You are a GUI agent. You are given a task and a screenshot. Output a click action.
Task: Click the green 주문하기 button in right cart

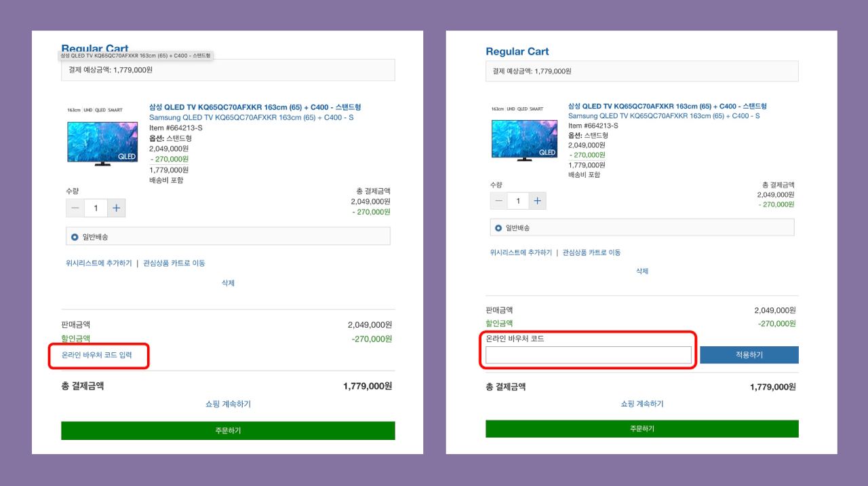point(642,429)
